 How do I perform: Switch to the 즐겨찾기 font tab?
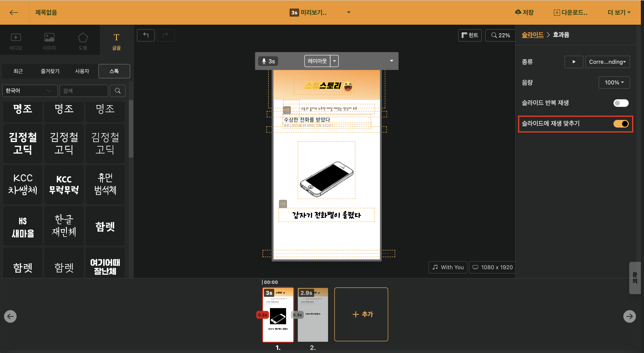coord(50,71)
